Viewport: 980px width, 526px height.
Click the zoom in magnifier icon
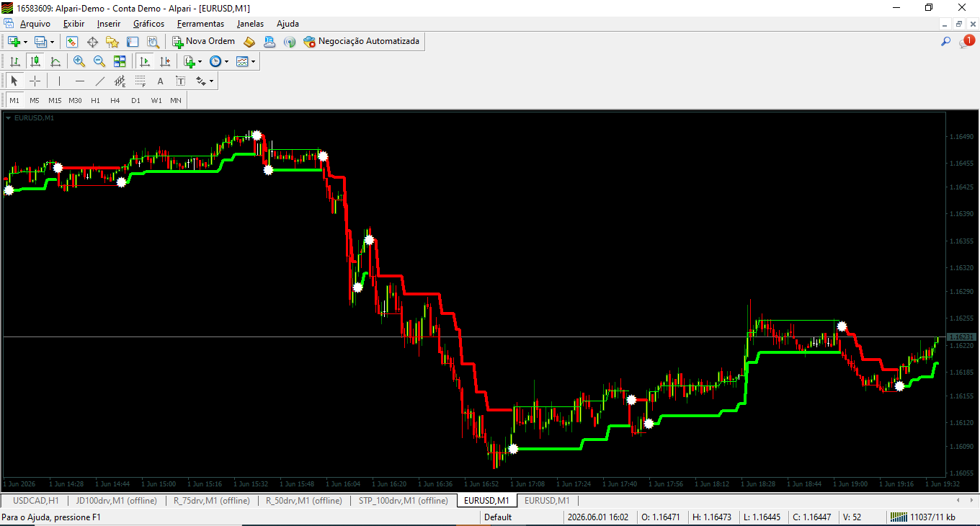(x=79, y=61)
